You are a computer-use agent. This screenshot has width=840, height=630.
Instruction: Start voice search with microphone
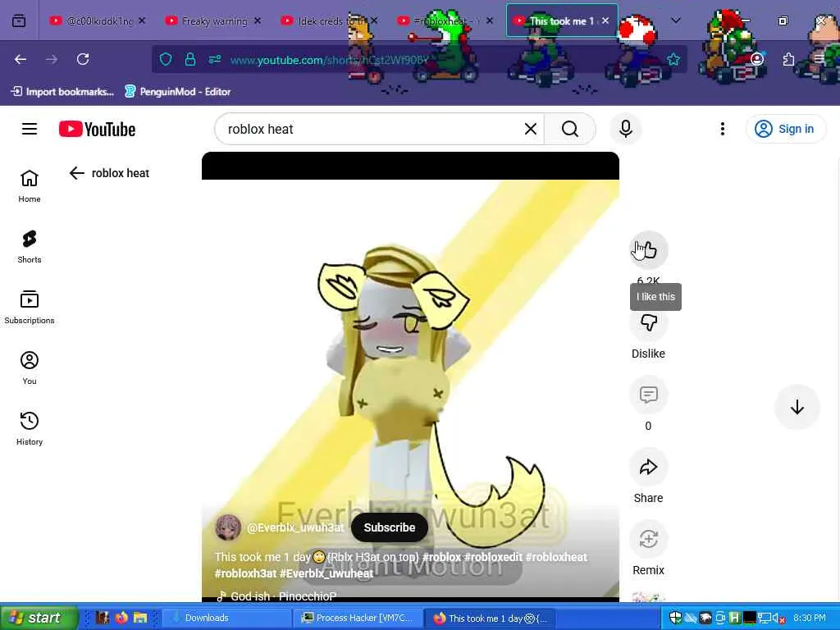pos(625,129)
